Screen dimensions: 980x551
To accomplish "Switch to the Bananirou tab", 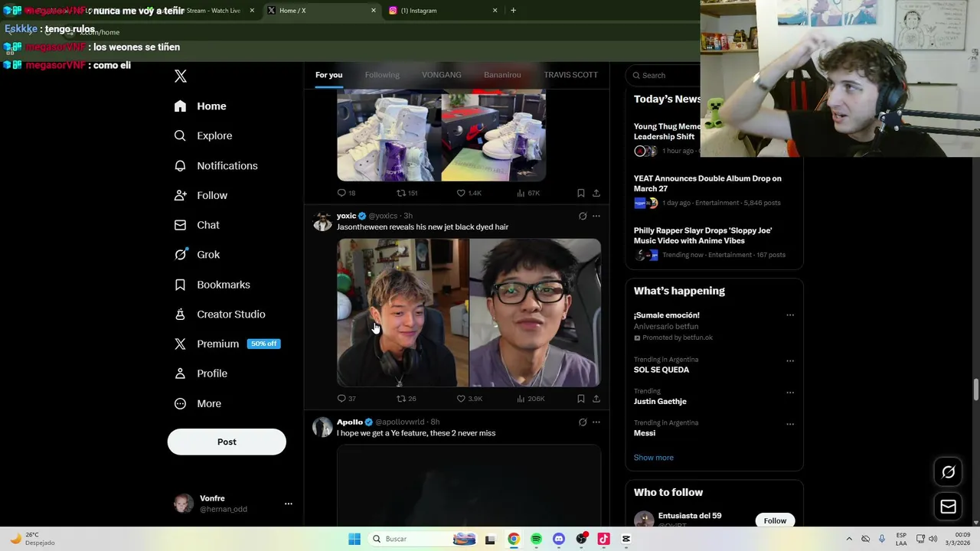I will click(x=502, y=75).
